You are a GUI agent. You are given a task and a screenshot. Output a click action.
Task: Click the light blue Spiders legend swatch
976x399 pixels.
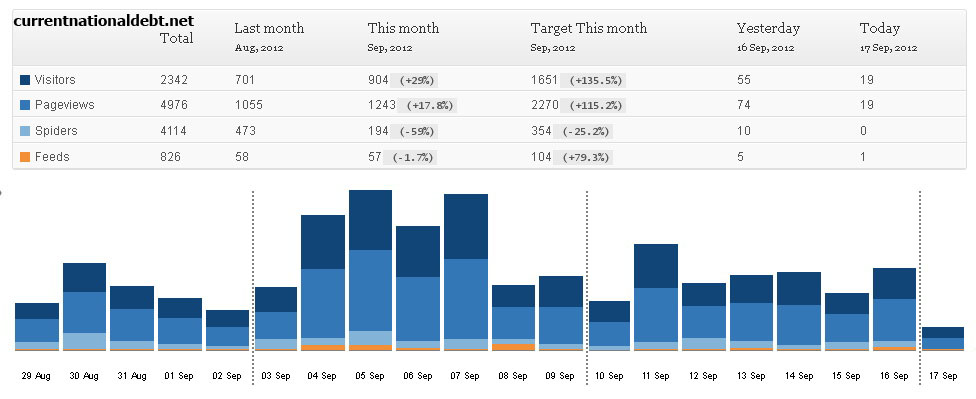pos(25,131)
